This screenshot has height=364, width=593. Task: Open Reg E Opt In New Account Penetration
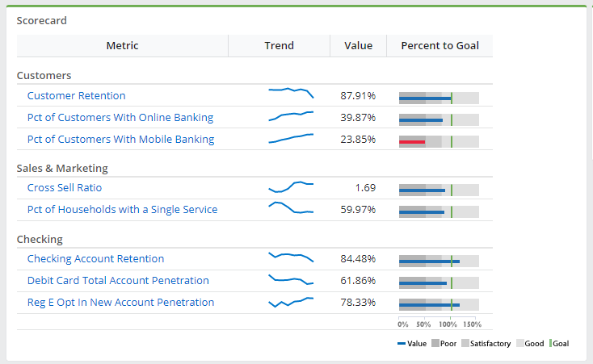(x=120, y=303)
